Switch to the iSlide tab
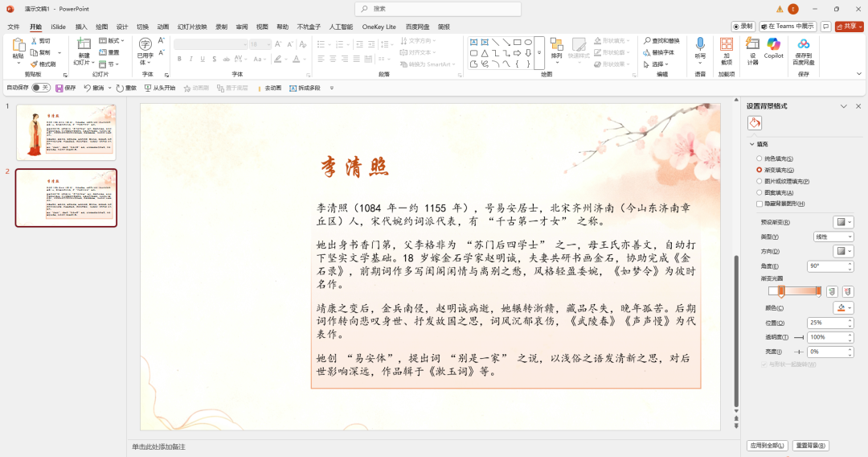Image resolution: width=868 pixels, height=457 pixels. tap(58, 27)
